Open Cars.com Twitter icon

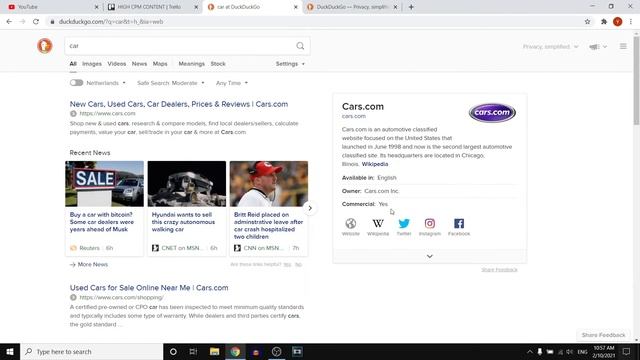(404, 223)
